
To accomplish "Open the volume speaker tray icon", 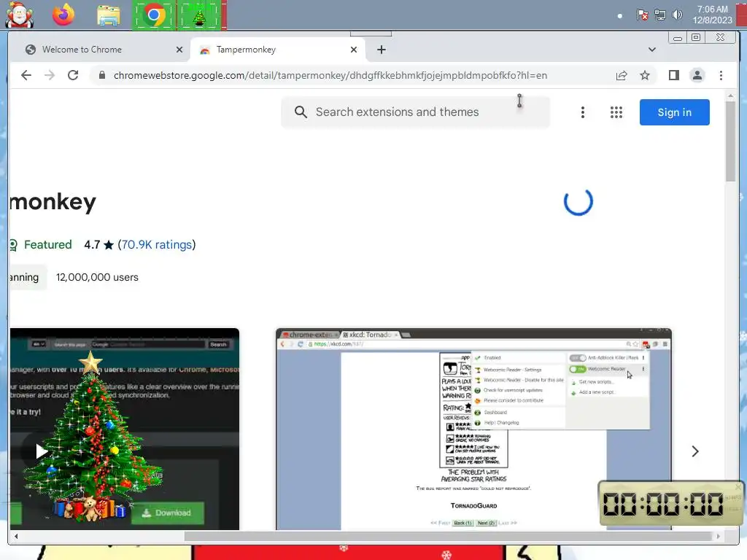I will (x=677, y=15).
